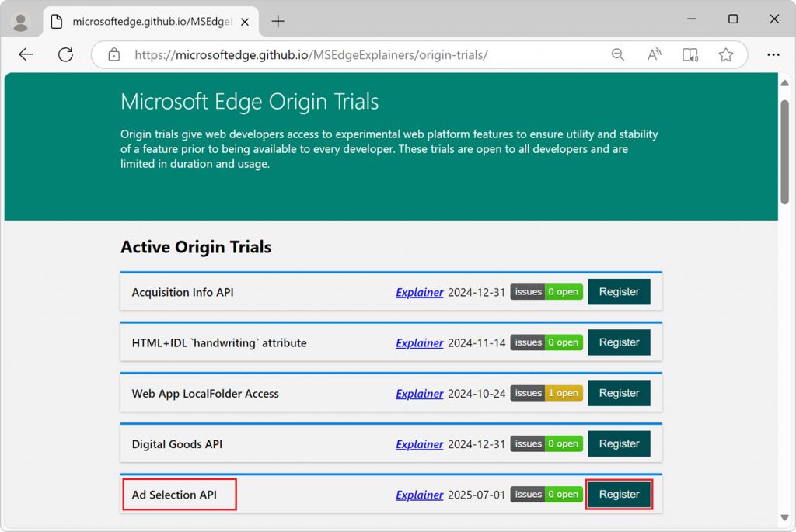This screenshot has width=796, height=532.
Task: Activate the Read aloud icon
Action: click(654, 54)
